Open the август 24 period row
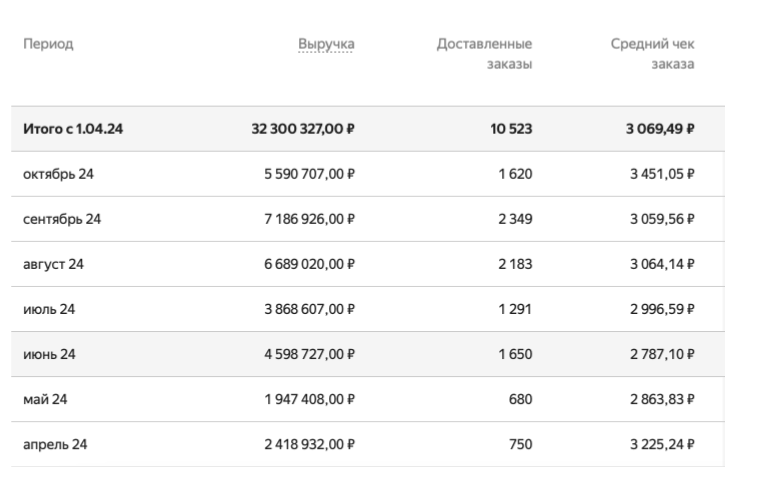 [54, 264]
